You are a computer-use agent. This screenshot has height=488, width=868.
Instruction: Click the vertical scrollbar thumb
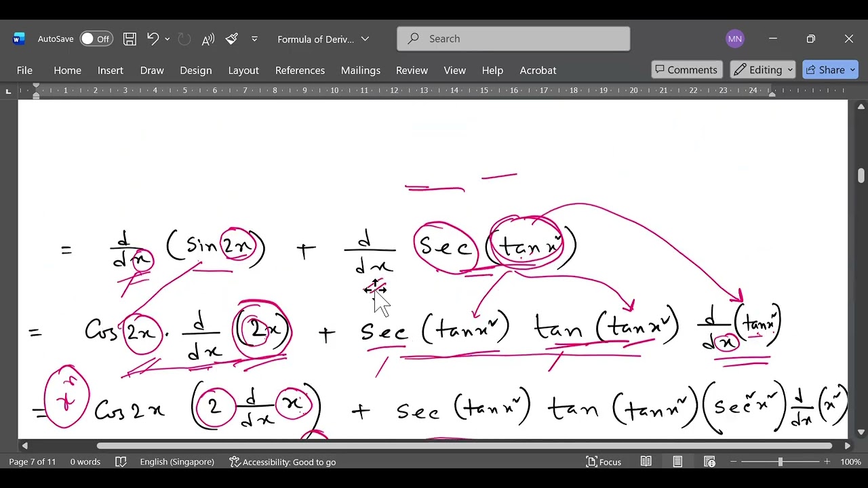[861, 176]
